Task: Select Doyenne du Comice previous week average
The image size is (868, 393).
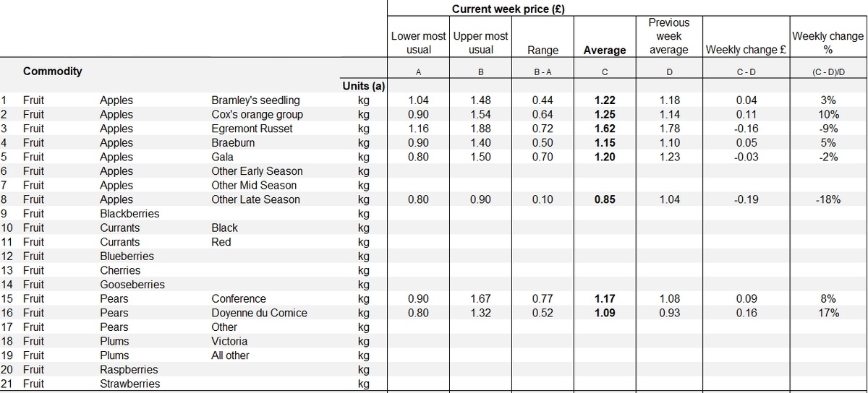Action: pos(669,313)
